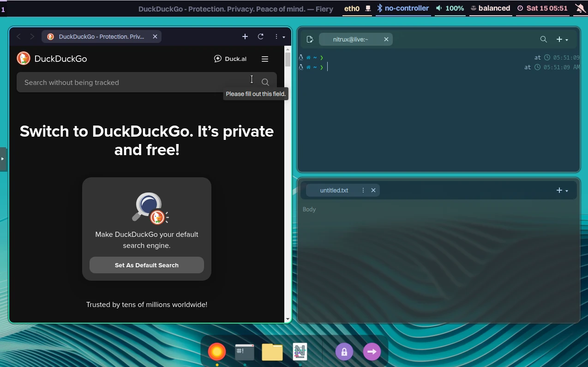588x367 pixels.
Task: Click the terminal split view icon
Action: pyautogui.click(x=310, y=40)
